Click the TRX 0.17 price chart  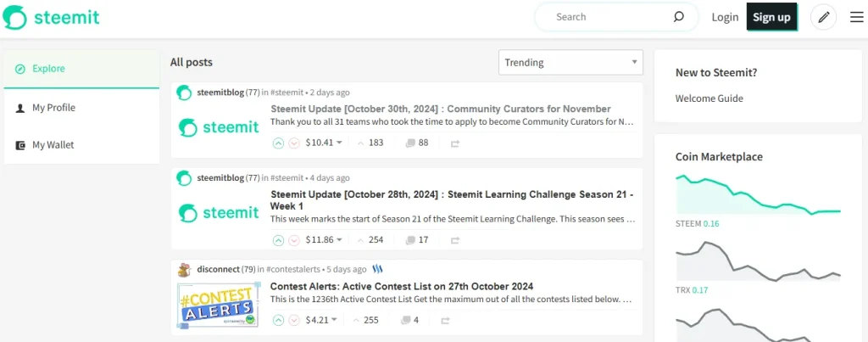(x=758, y=261)
